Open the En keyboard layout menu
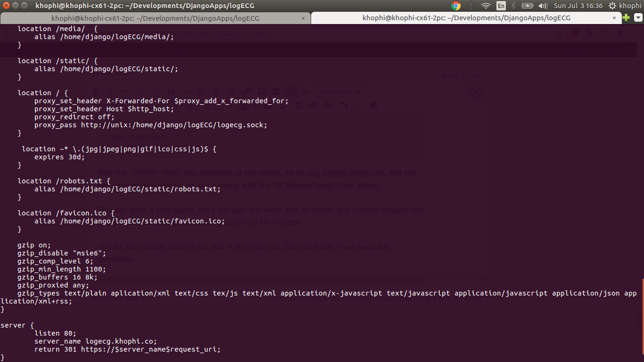This screenshot has width=644, height=362. [x=501, y=6]
